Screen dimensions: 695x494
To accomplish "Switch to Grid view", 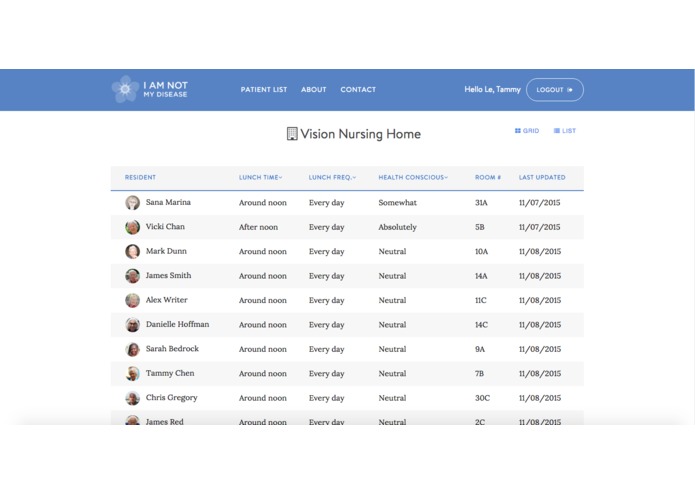I will coord(527,131).
